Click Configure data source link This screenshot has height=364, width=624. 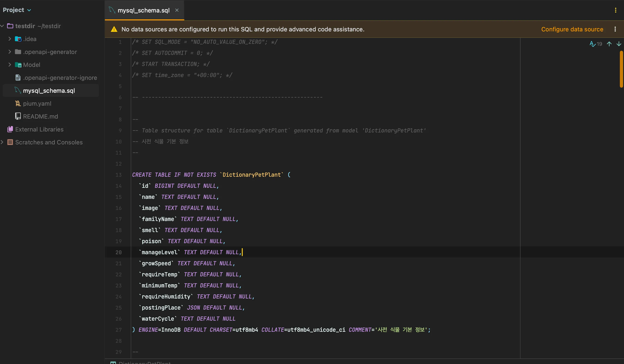coord(572,29)
